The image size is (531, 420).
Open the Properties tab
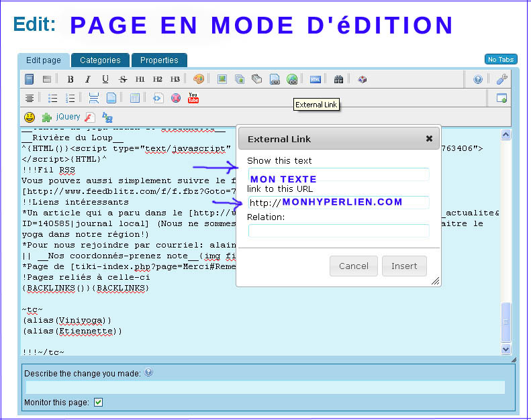159,60
